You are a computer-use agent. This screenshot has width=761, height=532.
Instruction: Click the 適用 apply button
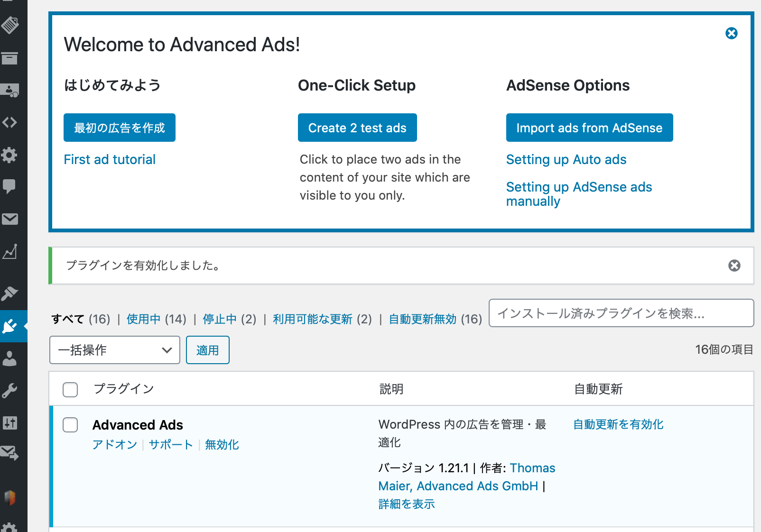[x=208, y=350]
